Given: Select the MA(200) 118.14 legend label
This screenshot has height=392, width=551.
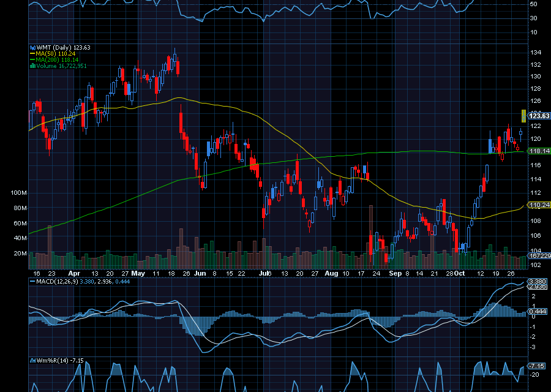Looking at the screenshot, I should coord(57,60).
